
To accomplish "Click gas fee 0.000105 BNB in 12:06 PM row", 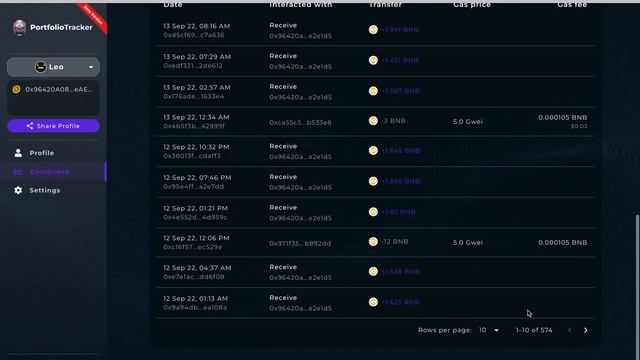I will tap(562, 242).
